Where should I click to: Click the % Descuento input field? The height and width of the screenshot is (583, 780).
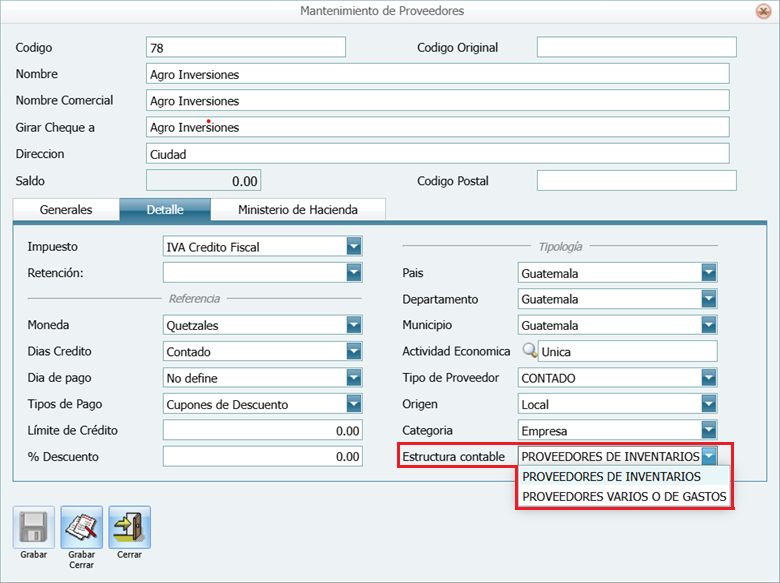263,457
